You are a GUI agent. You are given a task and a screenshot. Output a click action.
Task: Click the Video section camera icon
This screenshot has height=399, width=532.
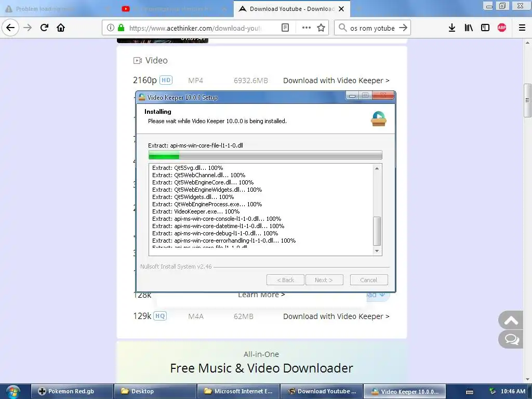(x=137, y=60)
